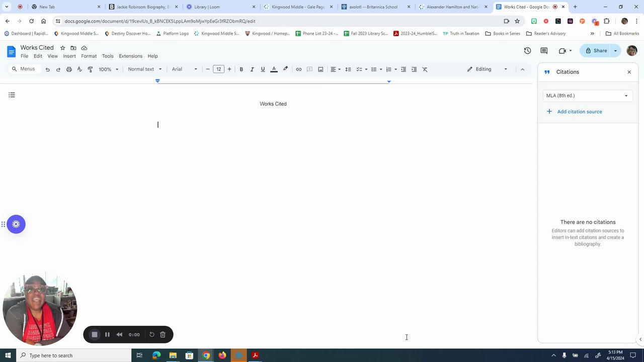This screenshot has width=644, height=362.
Task: Activate the paint format tool
Action: [x=90, y=69]
